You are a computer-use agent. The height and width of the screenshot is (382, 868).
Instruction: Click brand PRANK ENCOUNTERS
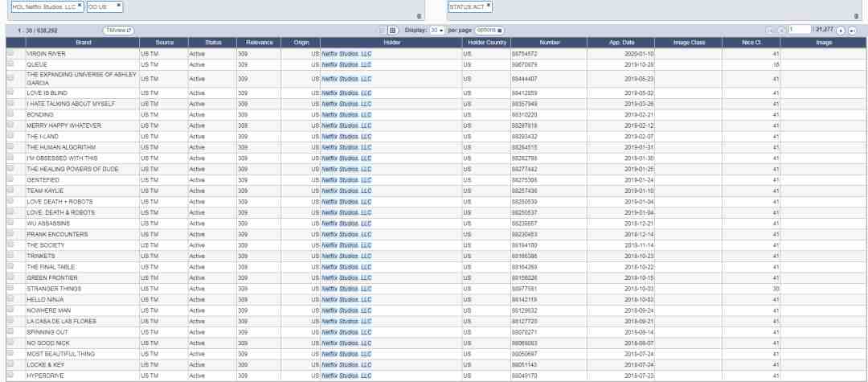pos(57,235)
